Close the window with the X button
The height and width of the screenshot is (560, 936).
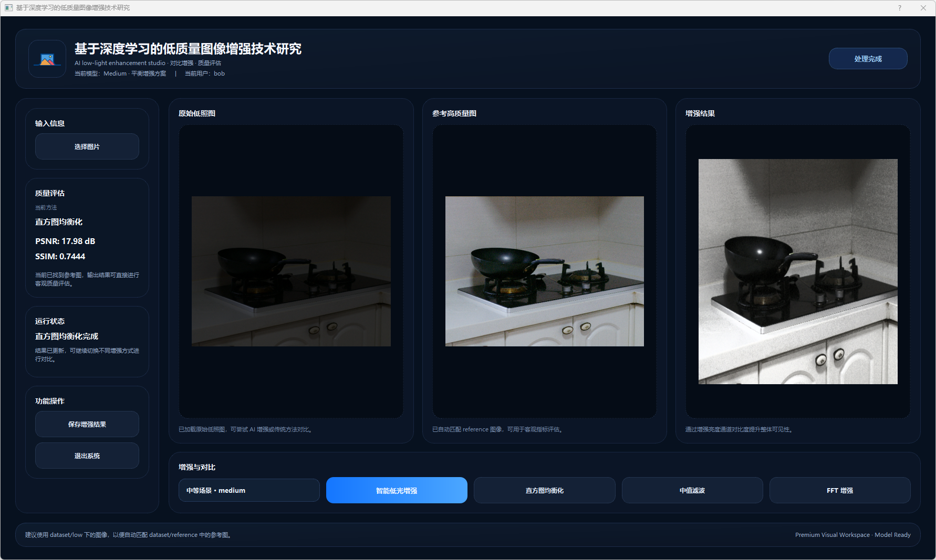click(923, 8)
